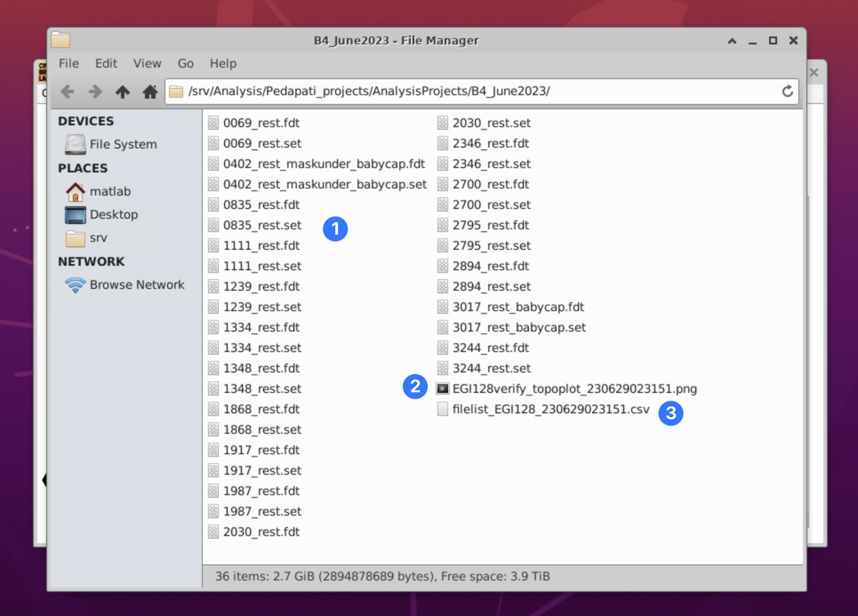Open the Help menu

[223, 64]
